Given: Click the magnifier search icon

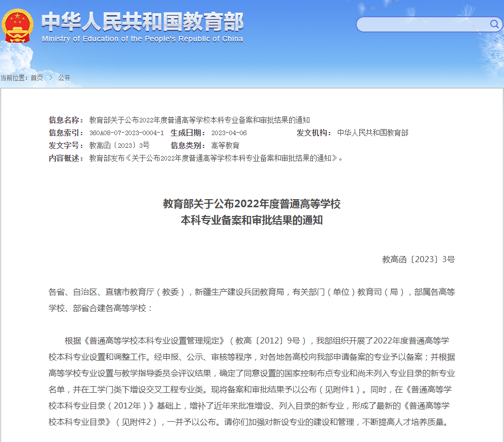Looking at the screenshot, I should [x=494, y=24].
